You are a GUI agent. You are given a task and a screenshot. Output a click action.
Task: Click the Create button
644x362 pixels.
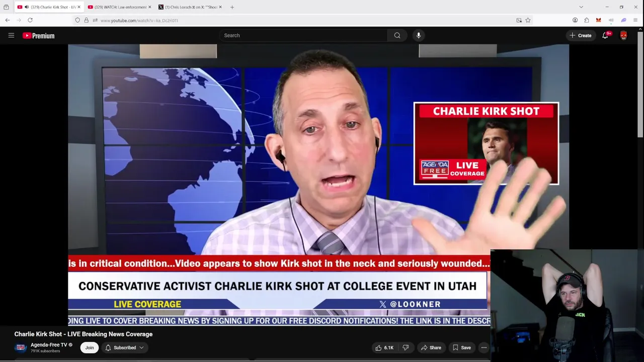click(581, 35)
